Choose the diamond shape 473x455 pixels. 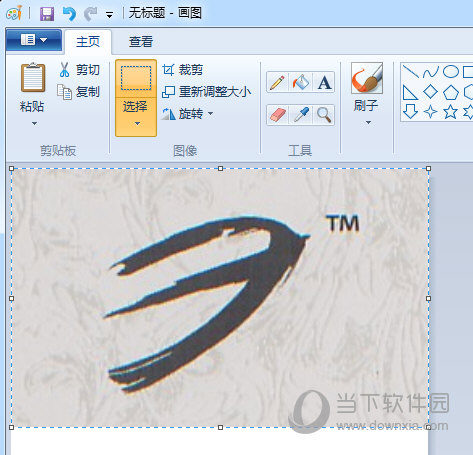pyautogui.click(x=430, y=92)
